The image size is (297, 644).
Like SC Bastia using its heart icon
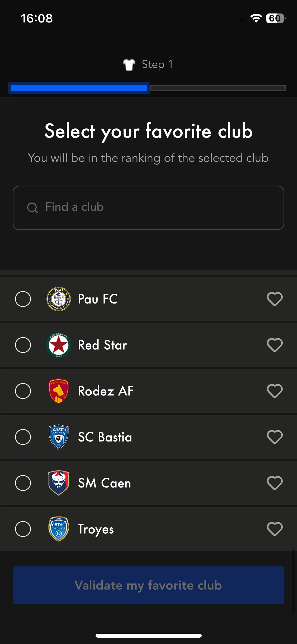275,437
